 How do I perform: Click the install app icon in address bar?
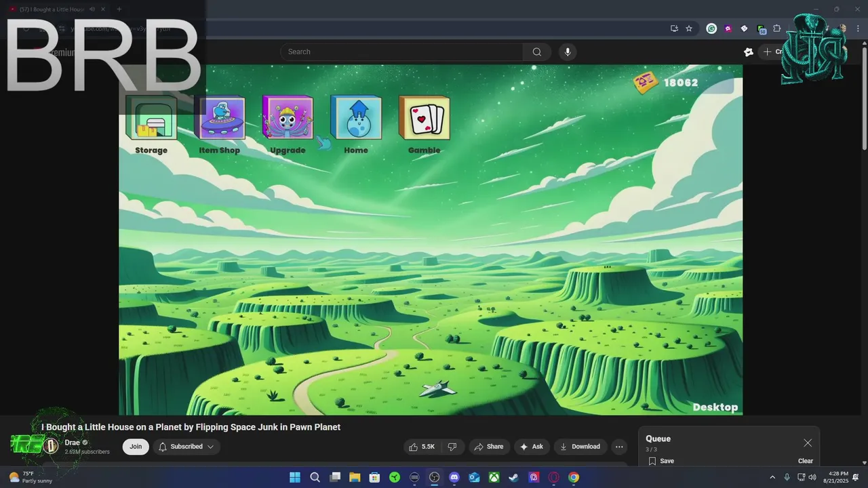coord(674,28)
